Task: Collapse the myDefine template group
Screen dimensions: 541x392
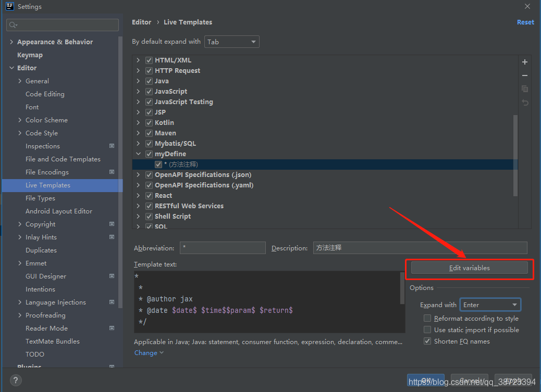Action: coord(138,154)
